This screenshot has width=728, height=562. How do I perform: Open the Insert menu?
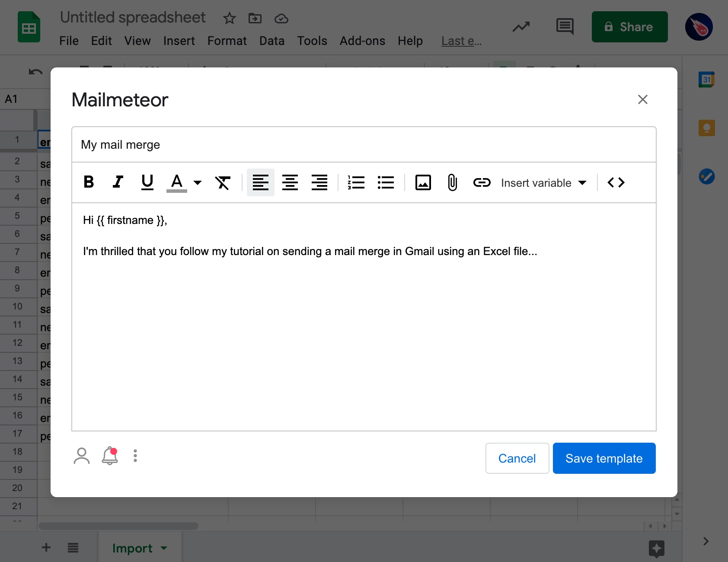tap(179, 41)
